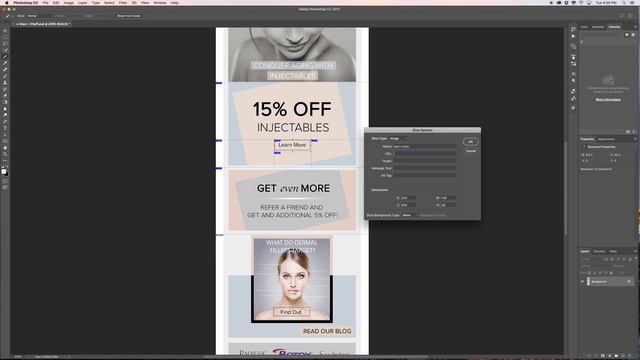Click the W dimension field
640x360 pixels.
pyautogui.click(x=448, y=198)
